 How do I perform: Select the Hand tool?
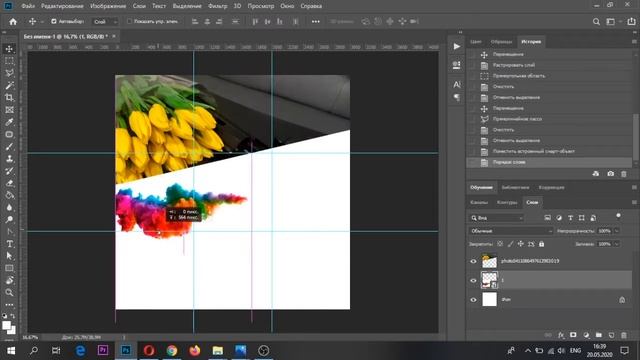9,280
